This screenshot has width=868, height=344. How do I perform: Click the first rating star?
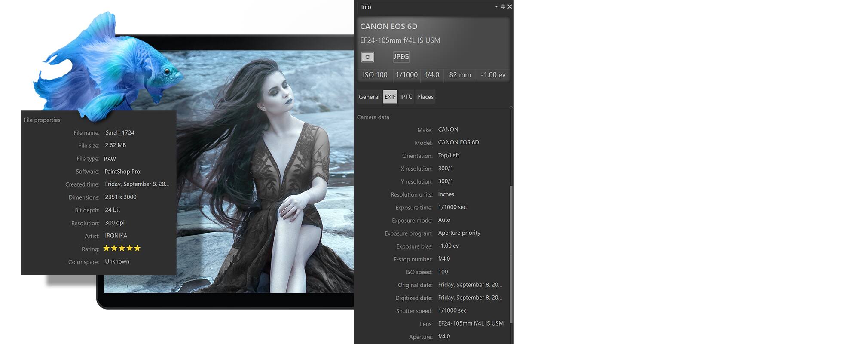[107, 248]
